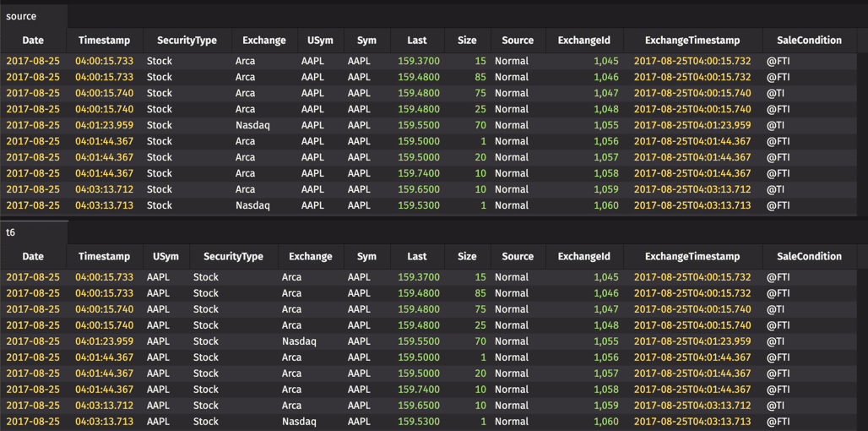Select Sym column header in source table
Screen dimensions: 868x431
pyautogui.click(x=366, y=40)
